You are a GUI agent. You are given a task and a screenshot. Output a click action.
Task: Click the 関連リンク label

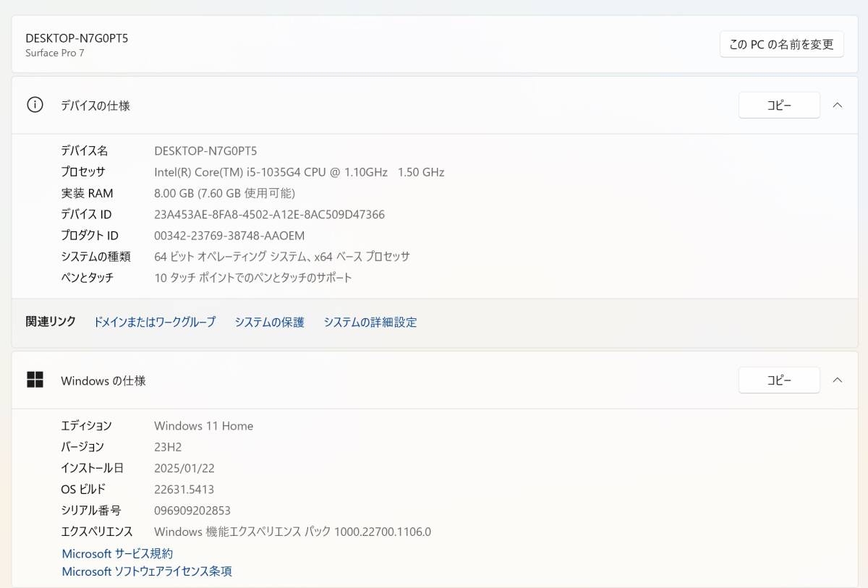(51, 322)
